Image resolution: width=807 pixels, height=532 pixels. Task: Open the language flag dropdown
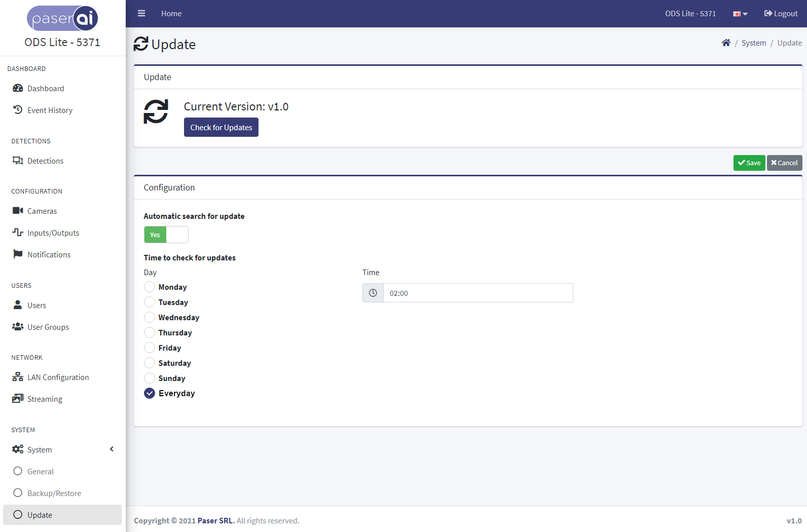click(740, 14)
